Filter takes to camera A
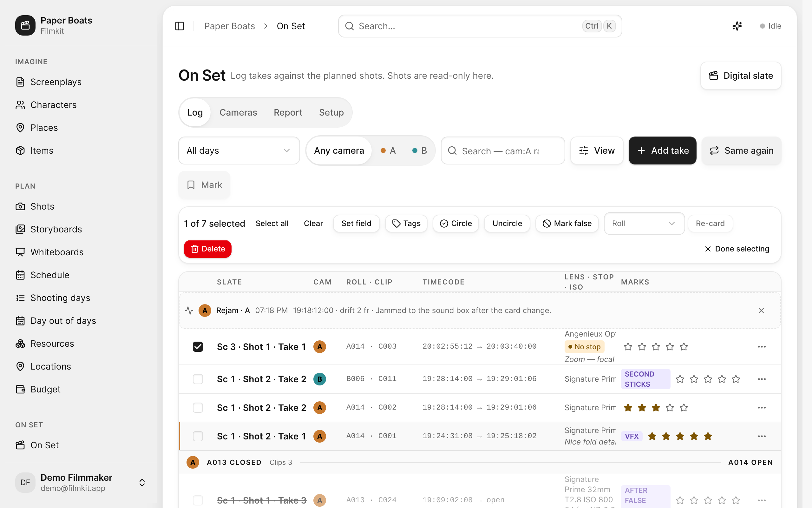Image resolution: width=812 pixels, height=508 pixels. pos(388,150)
